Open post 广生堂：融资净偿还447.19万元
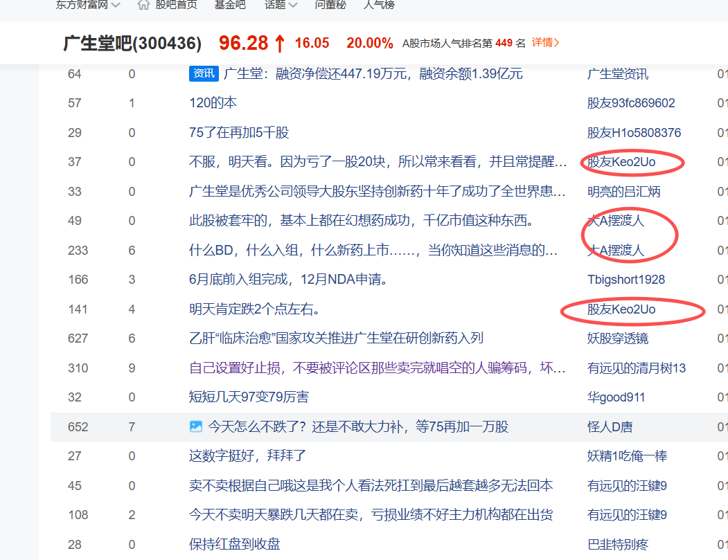This screenshot has height=560, width=728. 373,74
